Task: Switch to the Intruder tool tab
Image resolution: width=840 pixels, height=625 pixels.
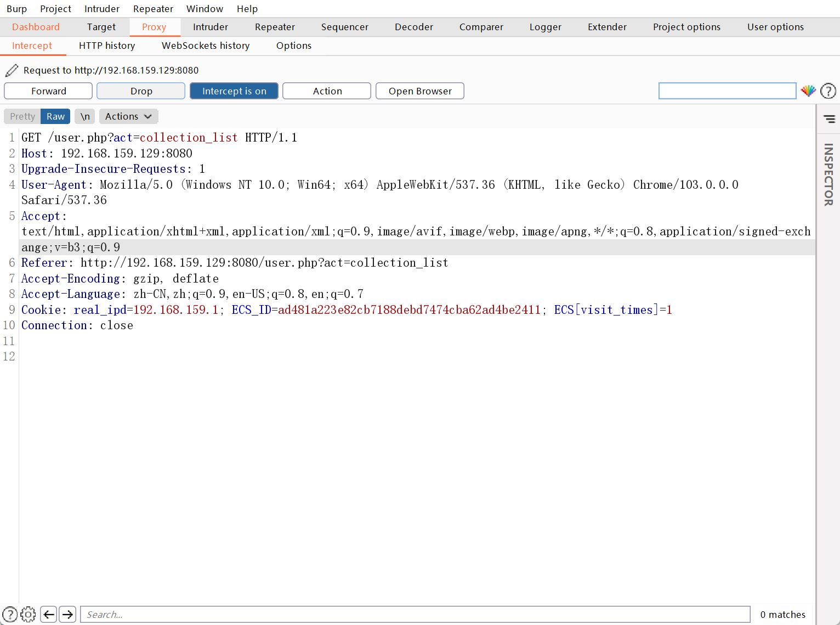Action: 211,27
